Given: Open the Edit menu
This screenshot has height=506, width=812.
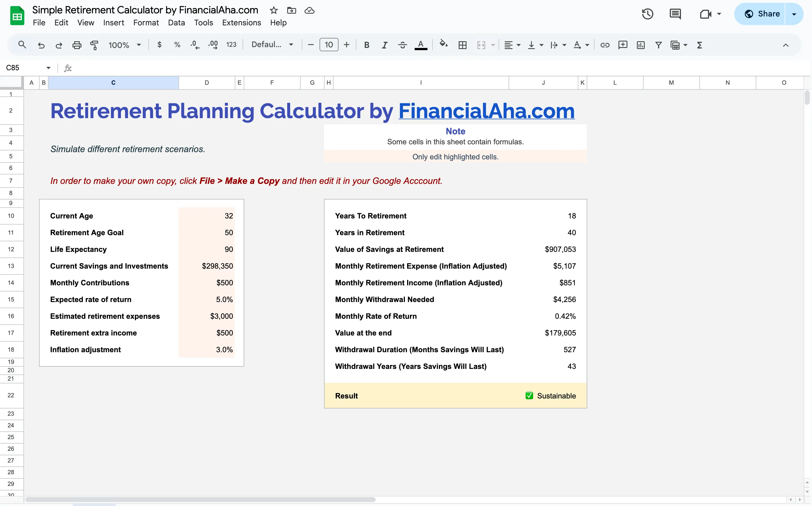Looking at the screenshot, I should tap(61, 22).
